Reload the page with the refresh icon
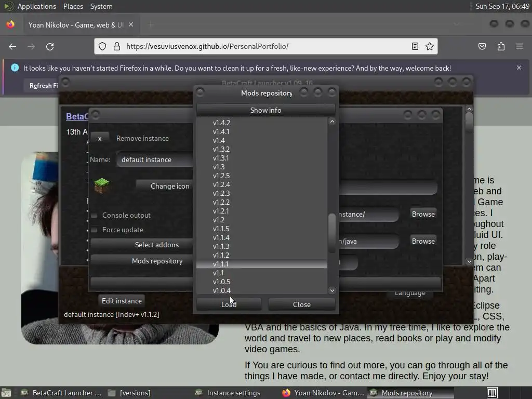 click(x=50, y=46)
